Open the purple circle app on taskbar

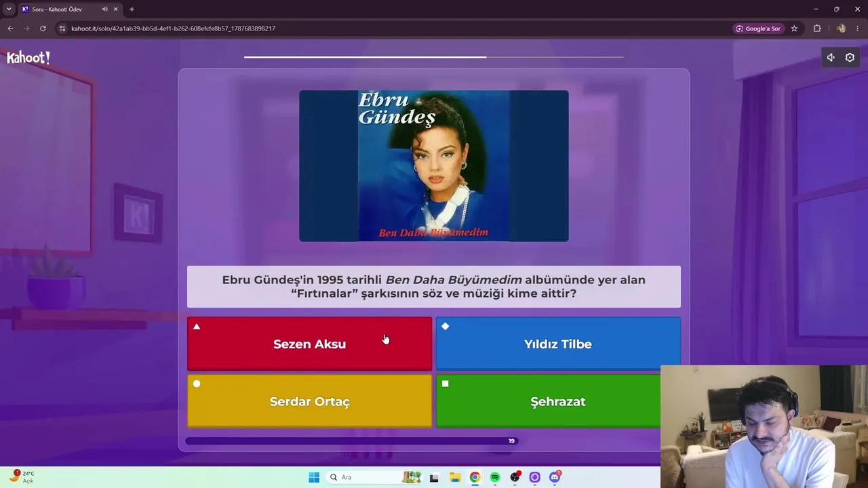535,477
